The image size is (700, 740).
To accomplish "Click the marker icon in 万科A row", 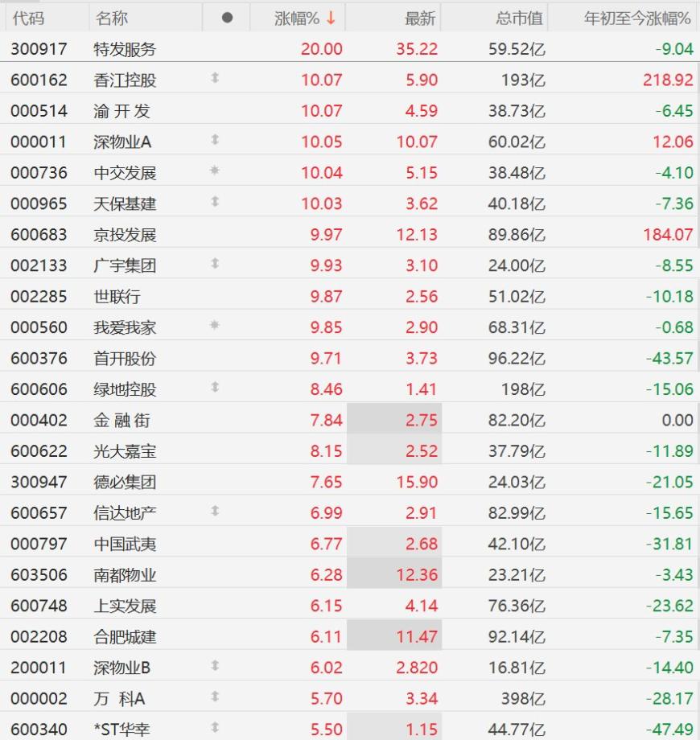I will [x=215, y=696].
